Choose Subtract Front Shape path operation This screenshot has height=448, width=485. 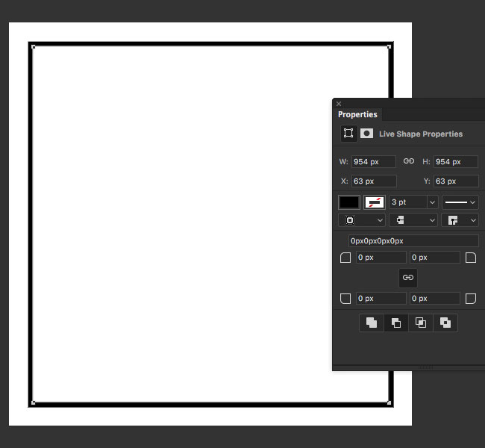click(396, 323)
